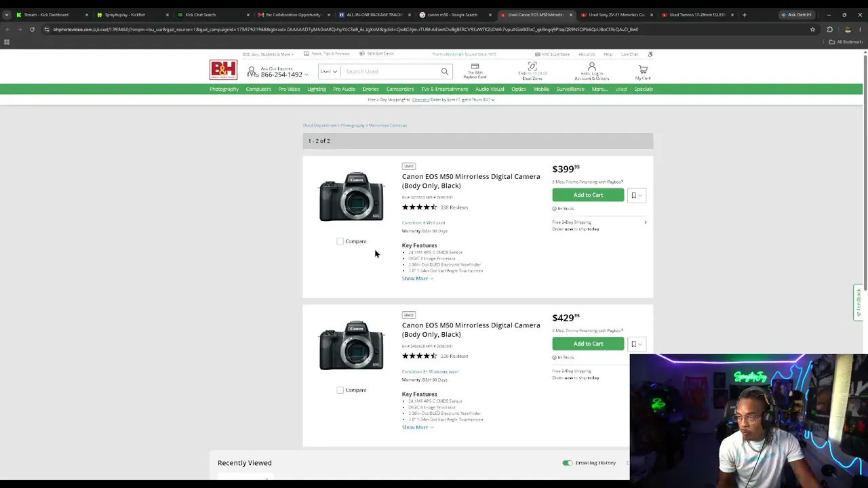868x488 pixels.
Task: Click the accessibility icon in the header
Action: point(650,54)
